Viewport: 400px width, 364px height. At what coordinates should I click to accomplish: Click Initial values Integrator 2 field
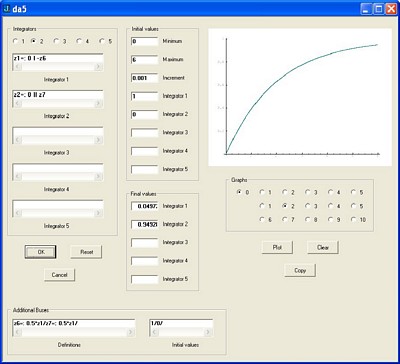pyautogui.click(x=144, y=115)
